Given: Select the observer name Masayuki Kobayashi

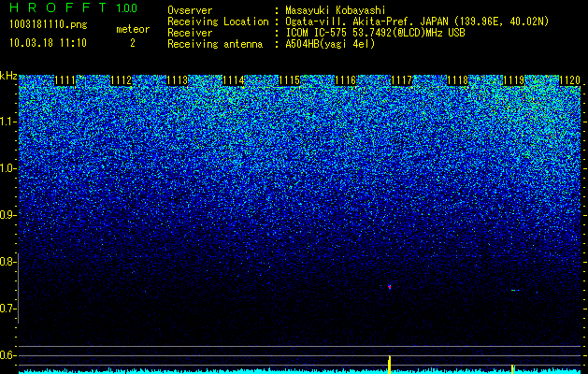Looking at the screenshot, I should tap(336, 10).
